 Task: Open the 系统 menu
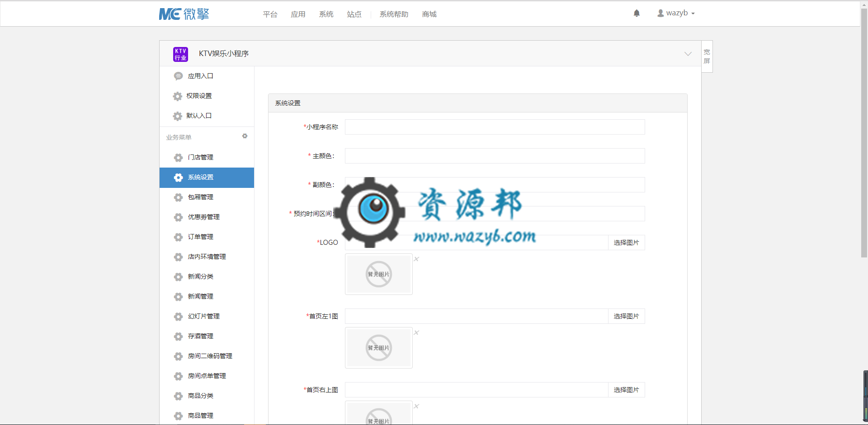(326, 14)
